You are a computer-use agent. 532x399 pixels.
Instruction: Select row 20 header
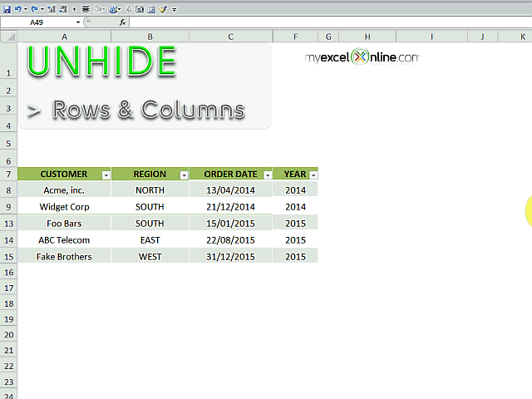pos(8,334)
